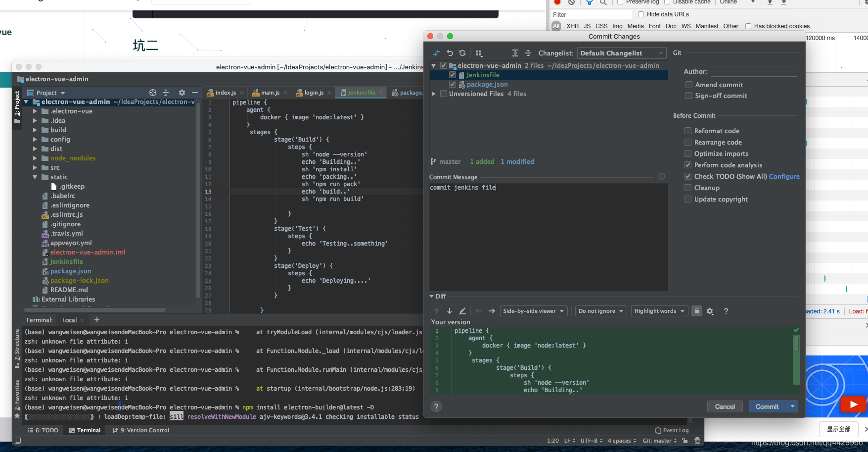Enable Update copyright checkbox
Screen dimensions: 868x452
(x=688, y=199)
